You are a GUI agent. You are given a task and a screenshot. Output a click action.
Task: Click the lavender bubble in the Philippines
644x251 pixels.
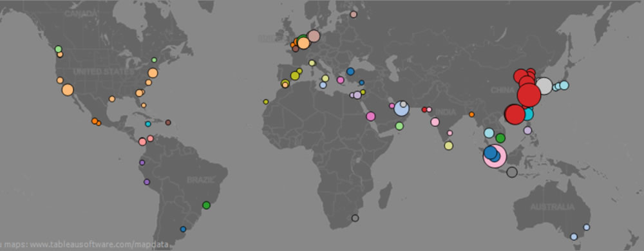click(528, 131)
